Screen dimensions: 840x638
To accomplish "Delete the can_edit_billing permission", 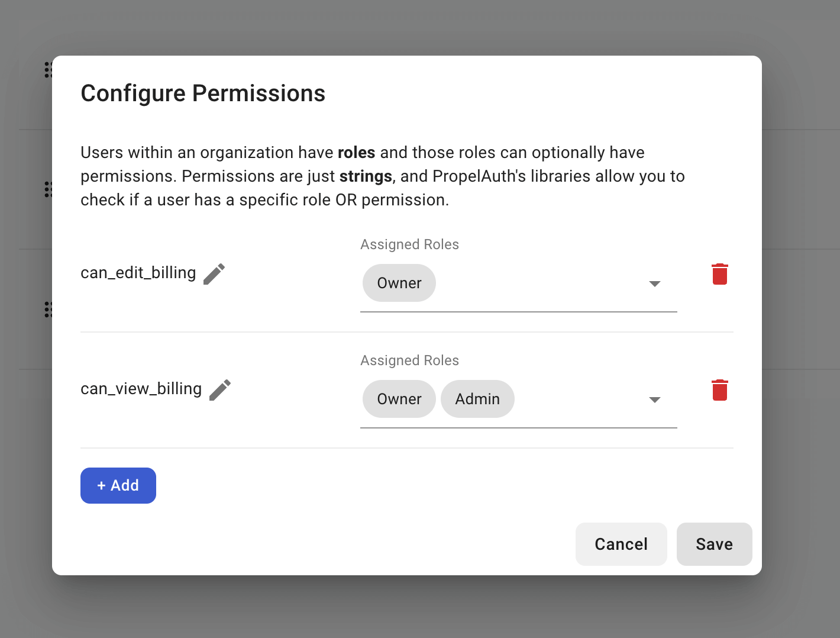I will (x=719, y=273).
